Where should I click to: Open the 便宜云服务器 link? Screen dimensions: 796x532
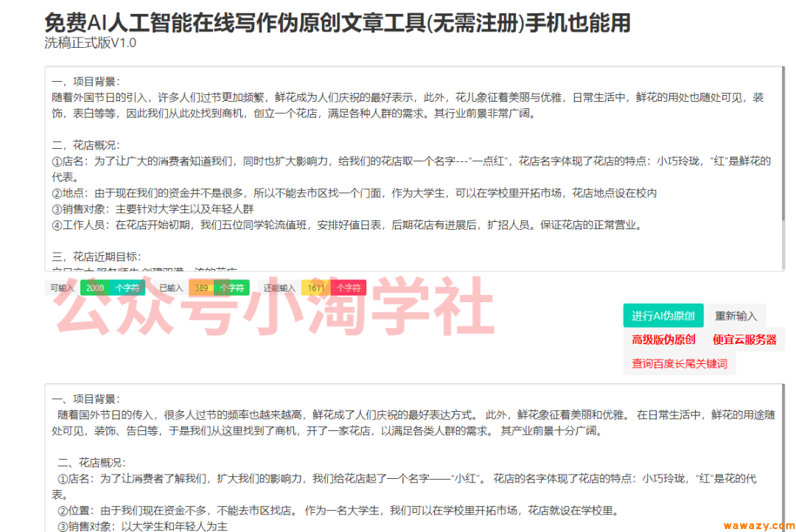click(746, 340)
